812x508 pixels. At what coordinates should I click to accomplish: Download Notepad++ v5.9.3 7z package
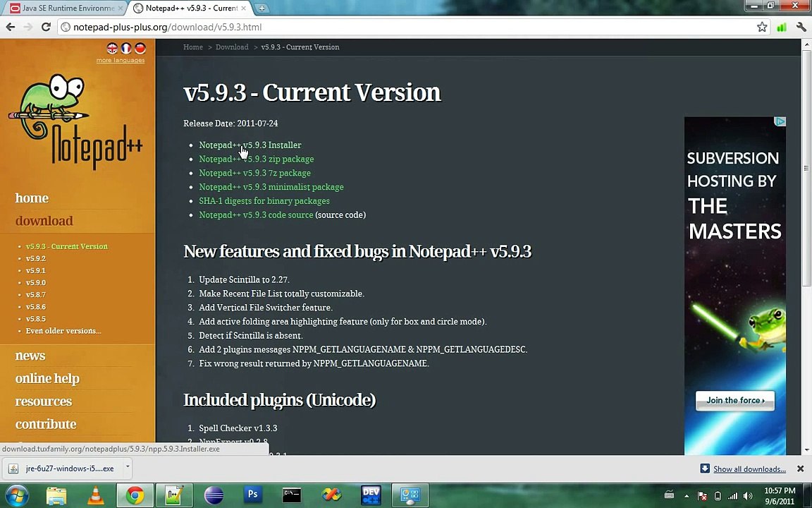pyautogui.click(x=254, y=173)
